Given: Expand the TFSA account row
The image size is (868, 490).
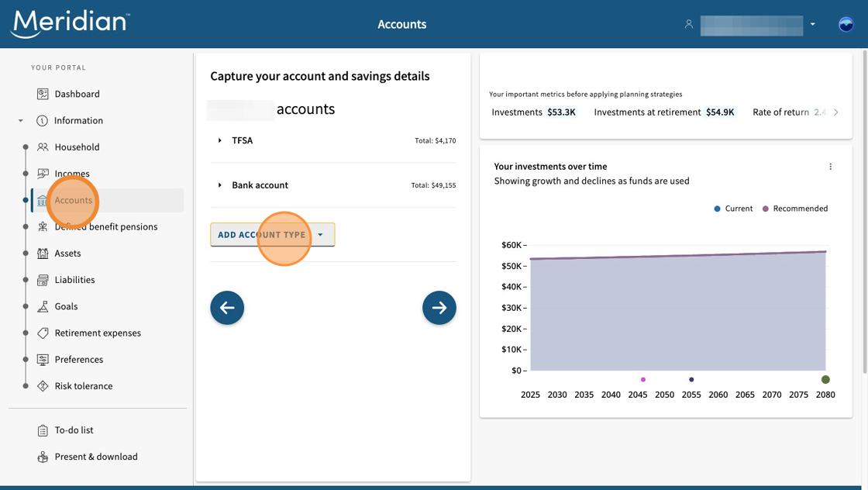Looking at the screenshot, I should coord(220,140).
